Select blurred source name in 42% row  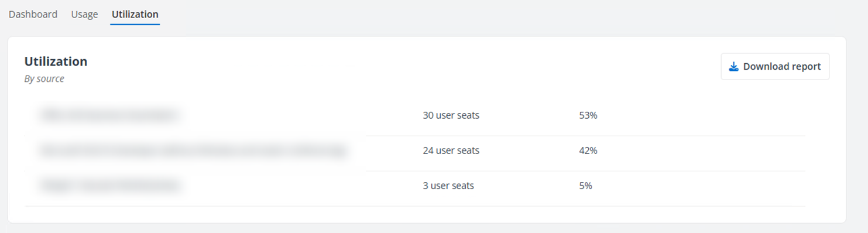[x=194, y=150]
